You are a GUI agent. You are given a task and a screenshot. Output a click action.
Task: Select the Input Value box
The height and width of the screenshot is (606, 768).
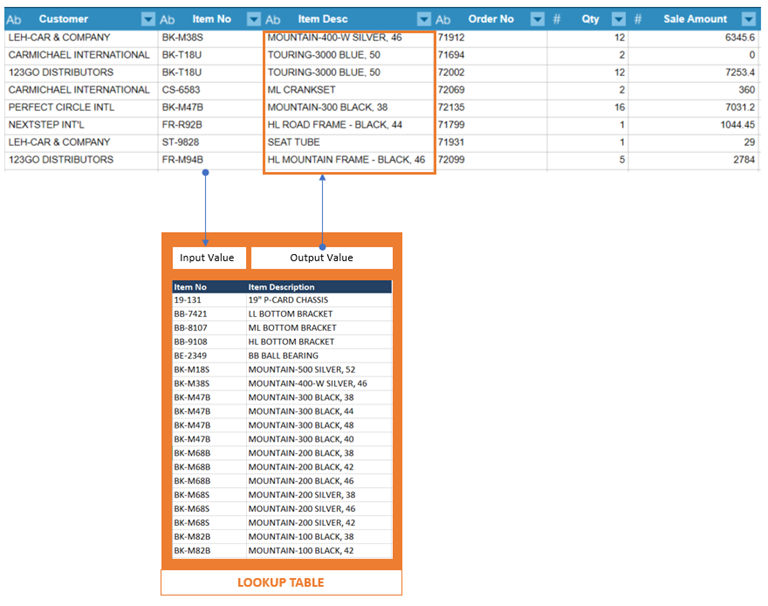[x=209, y=258]
